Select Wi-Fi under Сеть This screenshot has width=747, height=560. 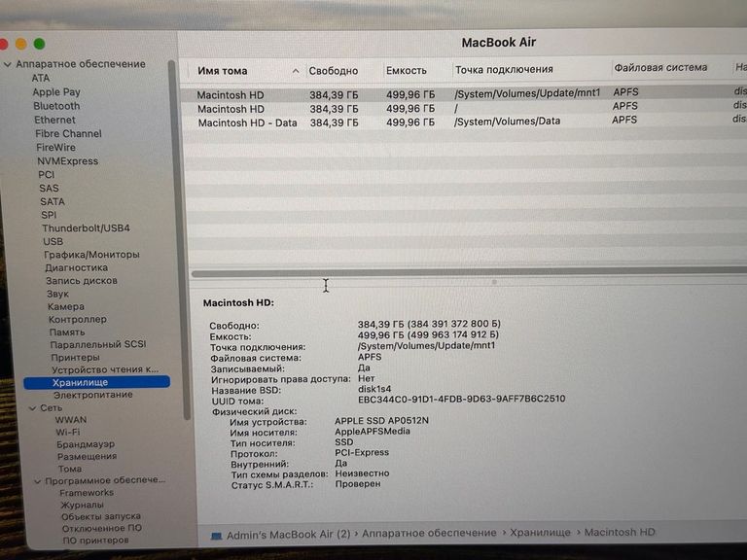(68, 433)
